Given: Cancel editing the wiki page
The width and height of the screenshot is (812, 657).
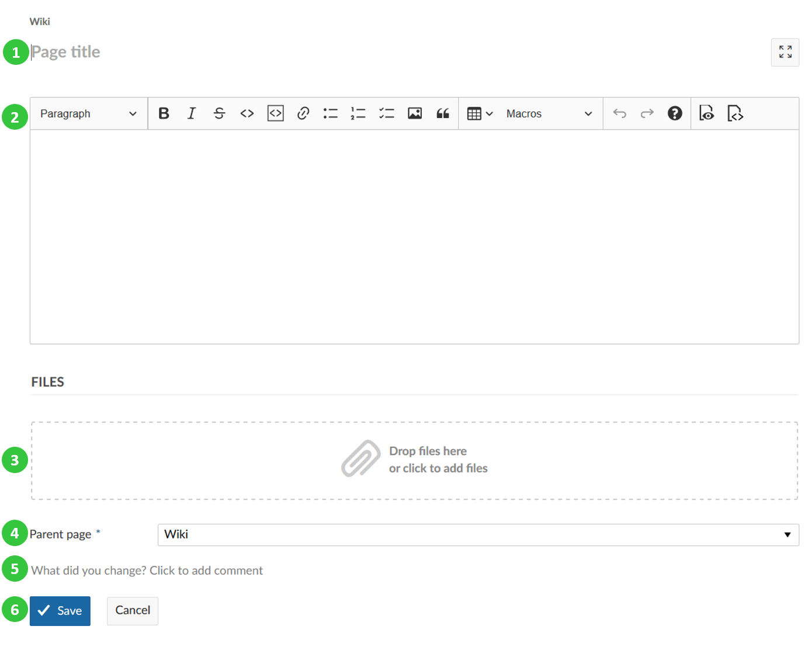Looking at the screenshot, I should click(133, 610).
